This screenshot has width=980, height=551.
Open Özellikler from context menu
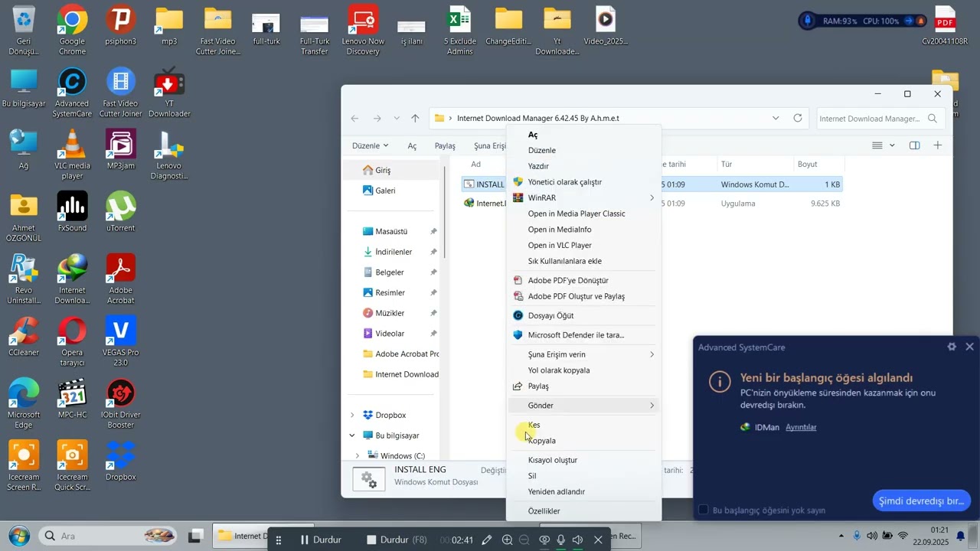[x=584, y=511]
